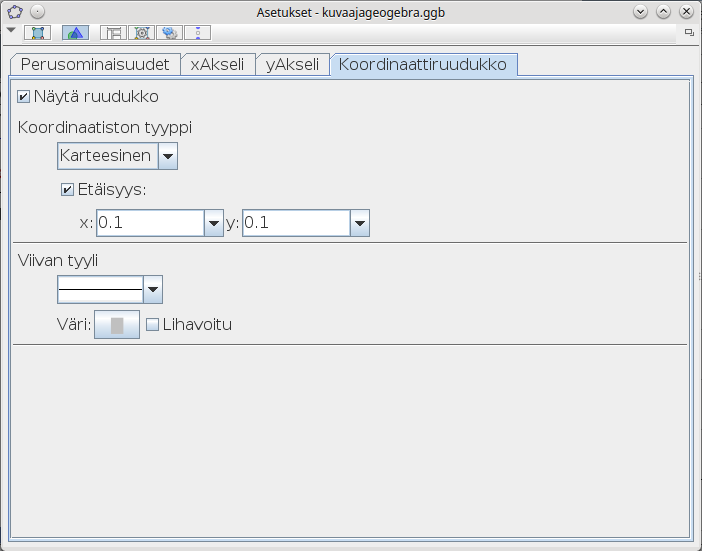This screenshot has height=551, width=702.
Task: Open the Layout settings icon
Action: pyautogui.click(x=113, y=32)
